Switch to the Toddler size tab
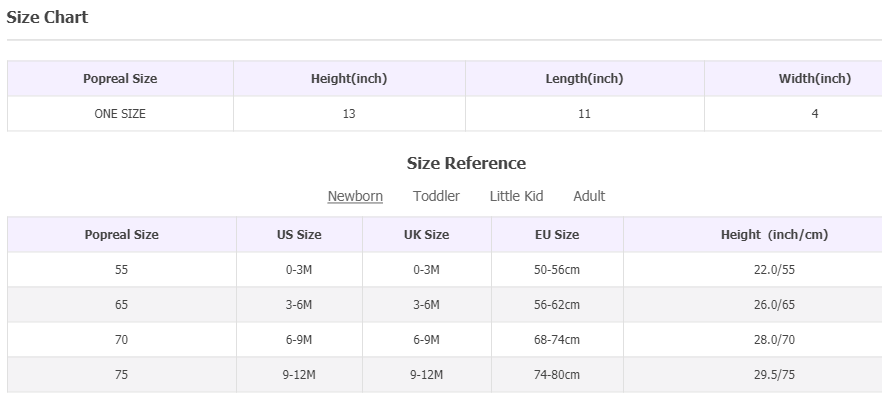Screen dimensions: 882x412 (x=436, y=196)
